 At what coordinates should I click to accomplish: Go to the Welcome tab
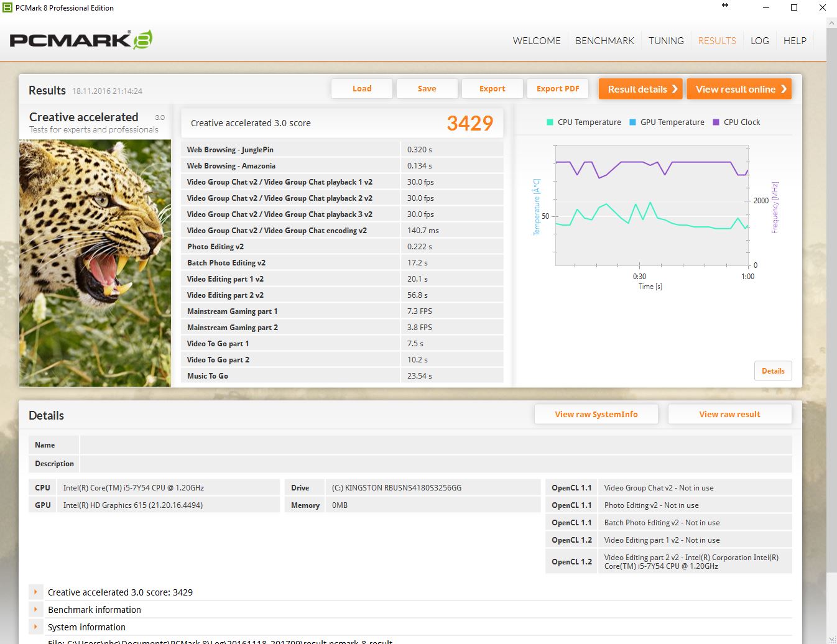[x=536, y=41]
